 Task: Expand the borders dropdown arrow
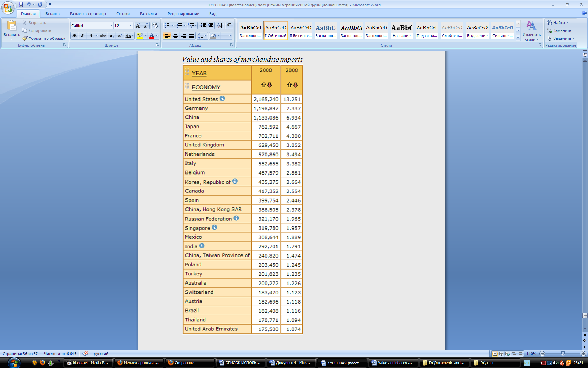coord(230,36)
